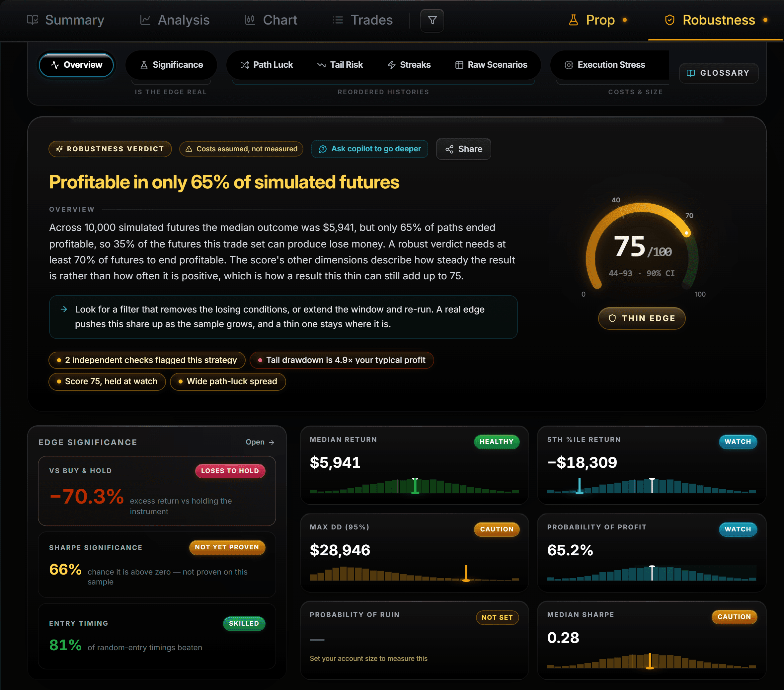Open the Chart tab
This screenshot has width=784, height=690.
(271, 20)
